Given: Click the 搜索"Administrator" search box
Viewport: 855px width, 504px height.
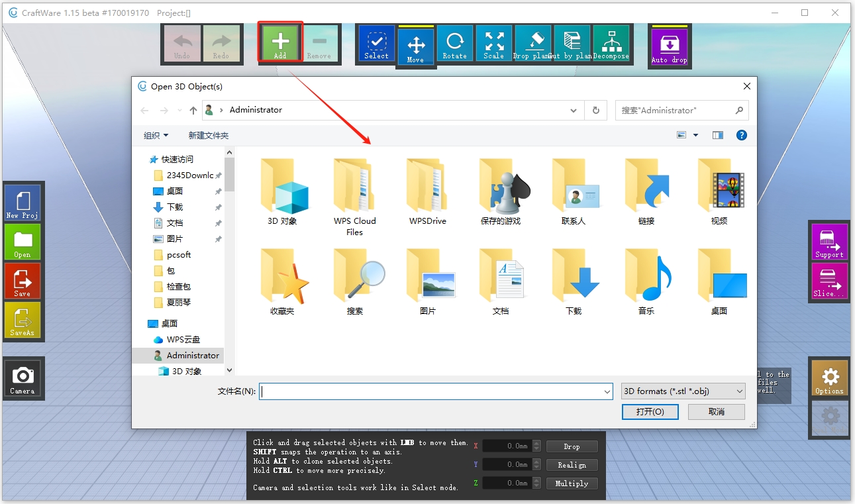Looking at the screenshot, I should [x=682, y=111].
